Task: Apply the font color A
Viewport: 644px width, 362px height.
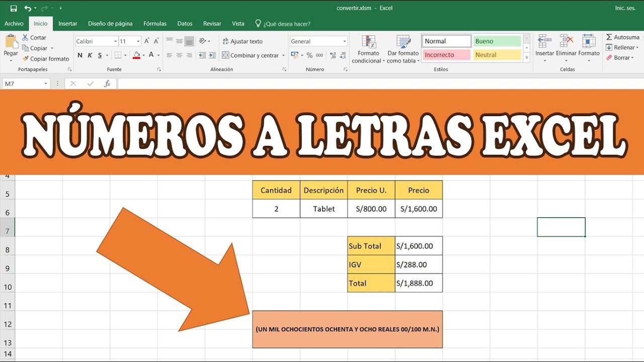Action: click(152, 55)
